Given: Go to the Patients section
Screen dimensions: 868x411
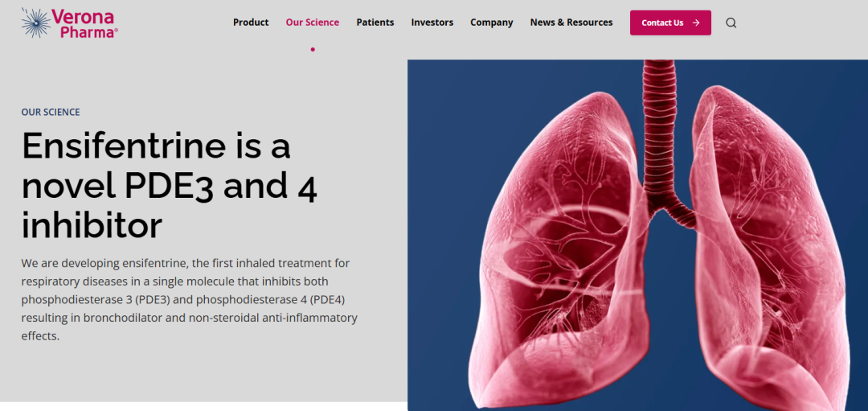Looking at the screenshot, I should point(375,23).
